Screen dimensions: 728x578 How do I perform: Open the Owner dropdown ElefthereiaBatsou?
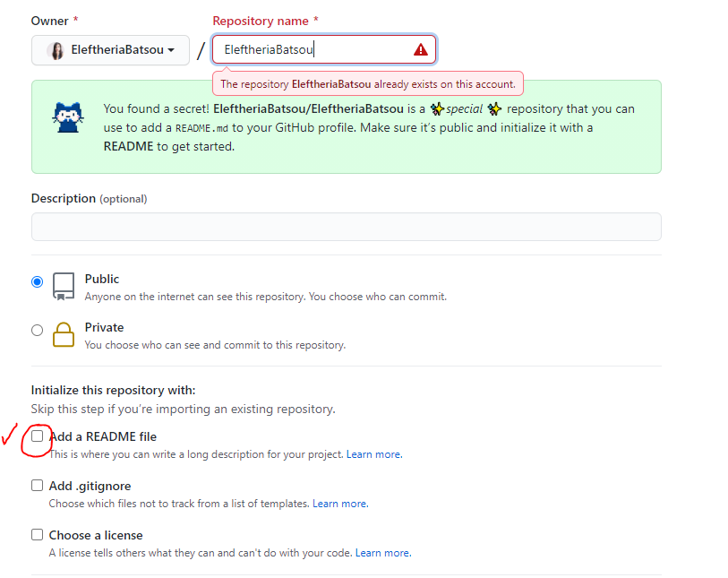point(110,49)
